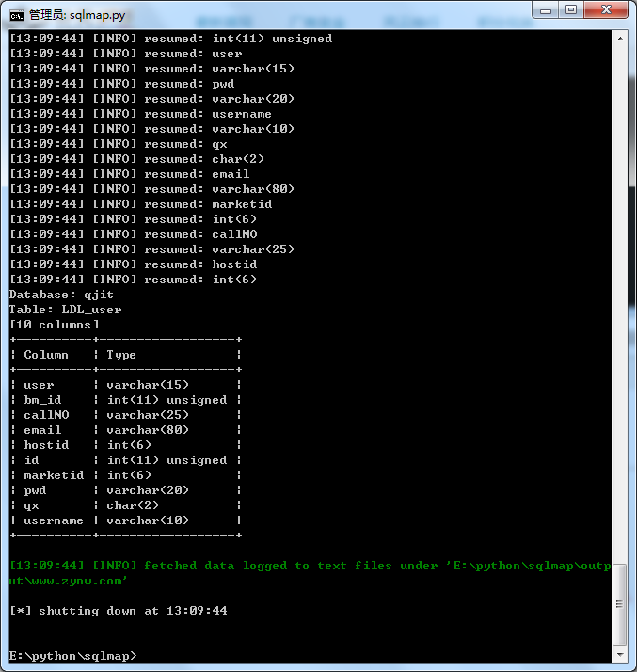637x672 pixels.
Task: Click 'varchar(10)' in the Type column
Action: click(148, 520)
